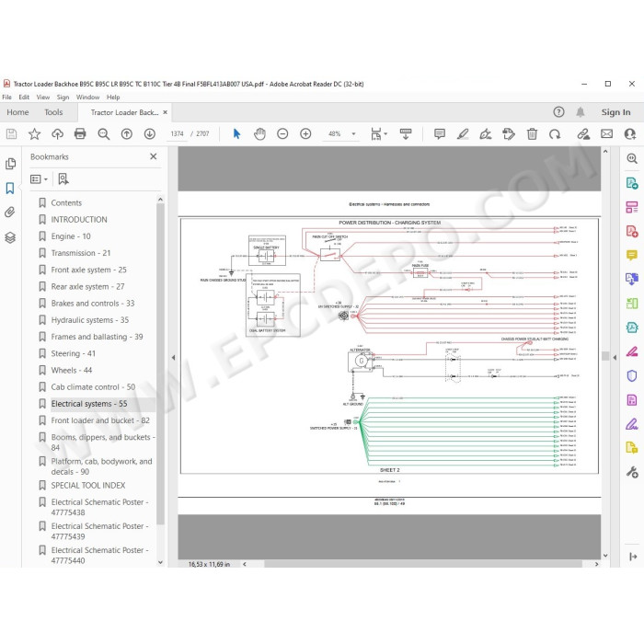This screenshot has width=644, height=644.
Task: Open the Sign menu
Action: click(x=63, y=98)
